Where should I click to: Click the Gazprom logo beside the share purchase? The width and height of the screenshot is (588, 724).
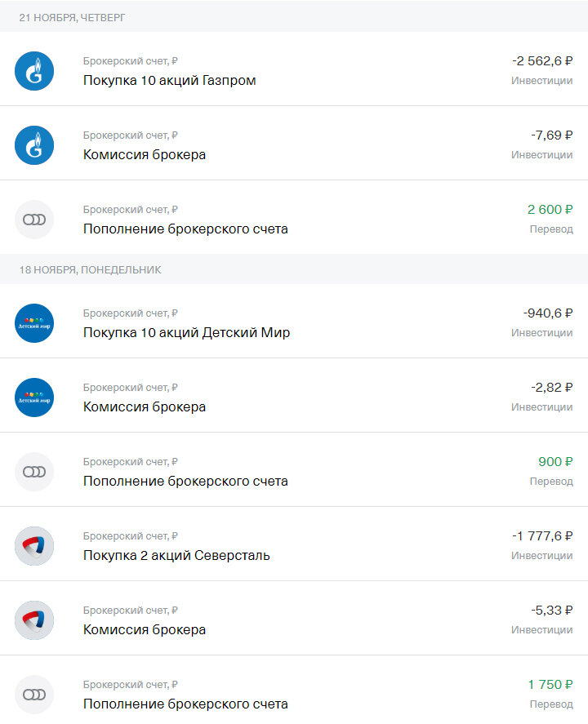(x=34, y=71)
